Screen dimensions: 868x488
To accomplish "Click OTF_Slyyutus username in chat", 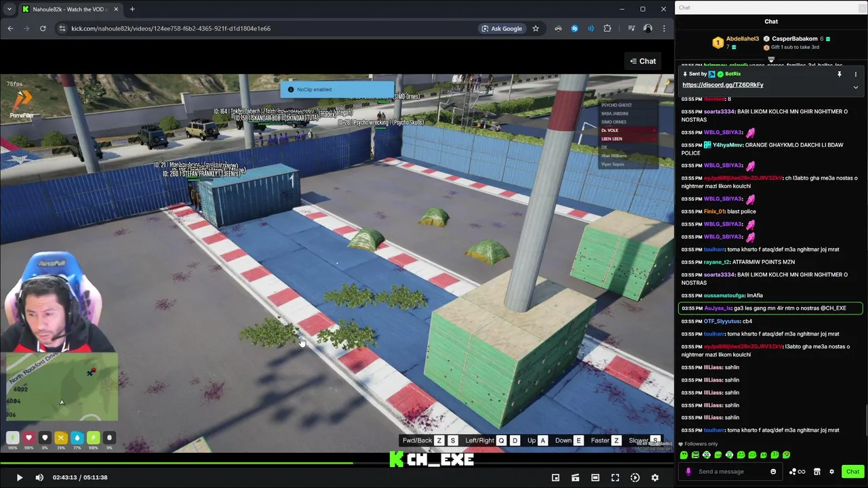I will click(x=723, y=321).
